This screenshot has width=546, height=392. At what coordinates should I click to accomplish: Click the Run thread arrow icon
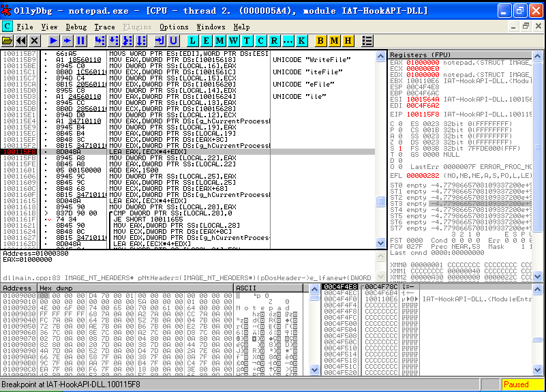(x=67, y=41)
